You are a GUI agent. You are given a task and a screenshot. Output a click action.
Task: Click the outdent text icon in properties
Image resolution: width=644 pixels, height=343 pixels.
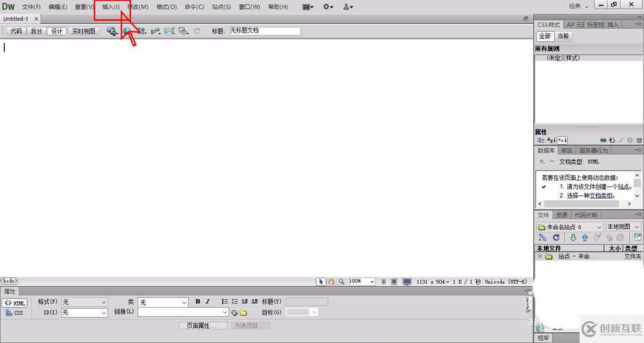[x=244, y=302]
